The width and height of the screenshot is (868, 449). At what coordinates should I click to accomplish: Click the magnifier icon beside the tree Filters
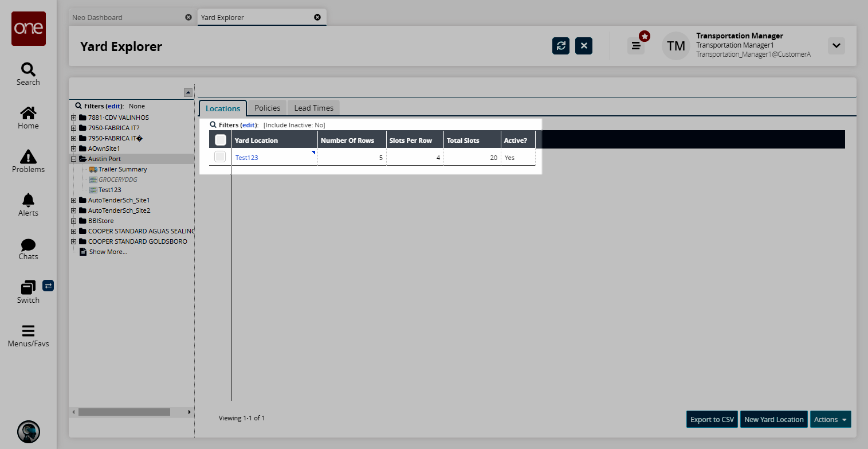78,106
